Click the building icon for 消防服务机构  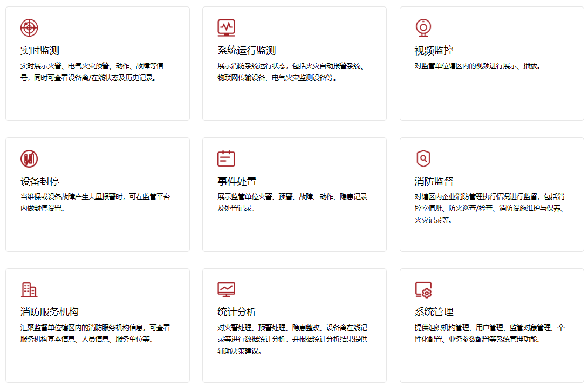[x=29, y=289]
